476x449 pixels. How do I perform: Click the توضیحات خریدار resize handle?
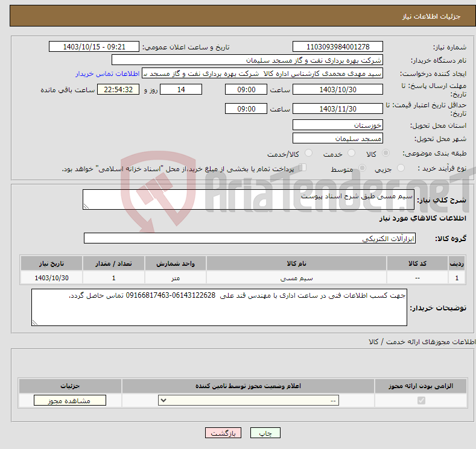coord(35,322)
